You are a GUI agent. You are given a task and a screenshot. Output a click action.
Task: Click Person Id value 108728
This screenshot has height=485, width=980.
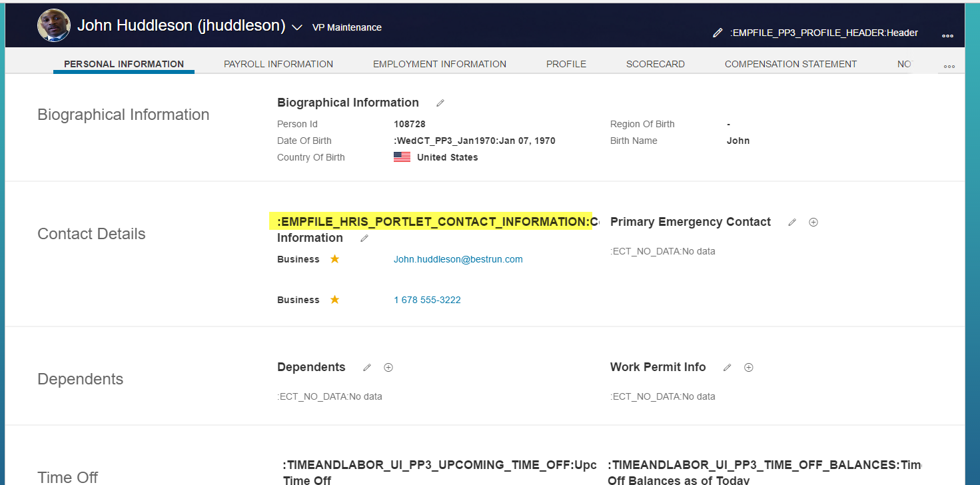[410, 124]
